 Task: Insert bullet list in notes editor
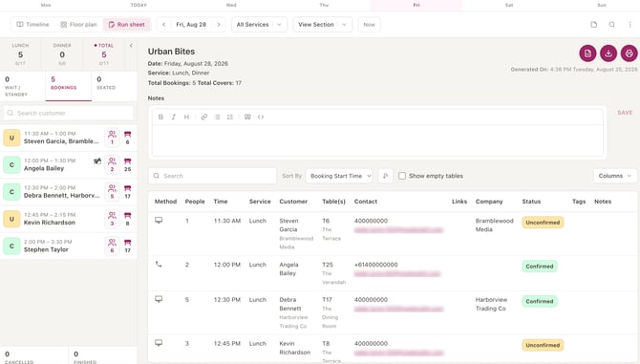click(217, 117)
